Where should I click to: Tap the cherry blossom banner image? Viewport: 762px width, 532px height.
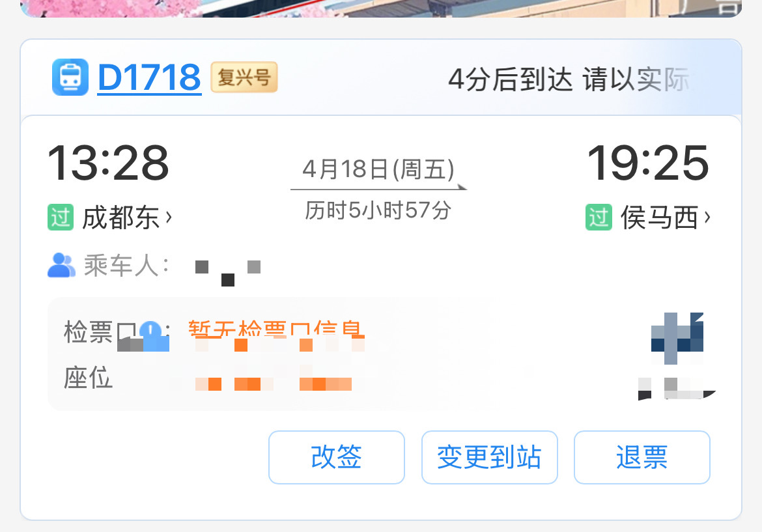381,8
